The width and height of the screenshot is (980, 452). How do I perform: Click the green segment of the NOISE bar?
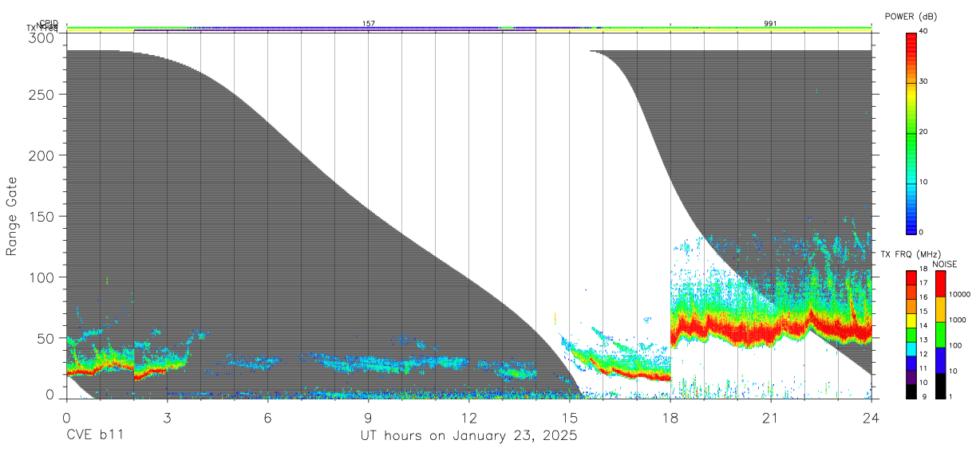tap(939, 335)
